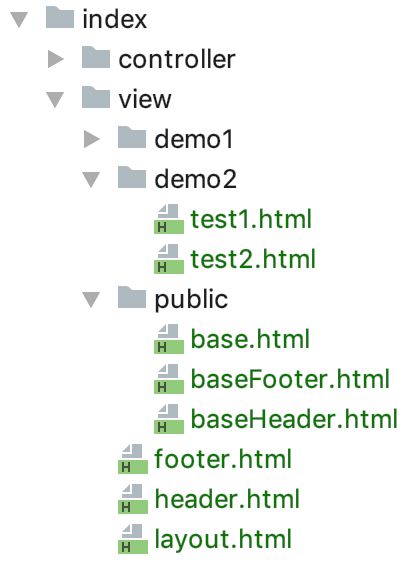The width and height of the screenshot is (410, 564).
Task: Collapse the index folder arrow
Action: pyautogui.click(x=19, y=19)
